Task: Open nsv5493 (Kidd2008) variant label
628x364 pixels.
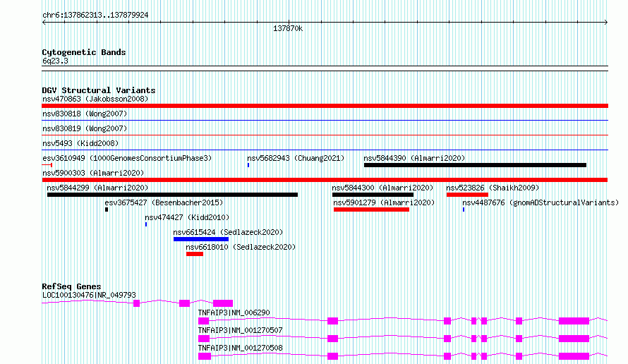Action: [80, 143]
